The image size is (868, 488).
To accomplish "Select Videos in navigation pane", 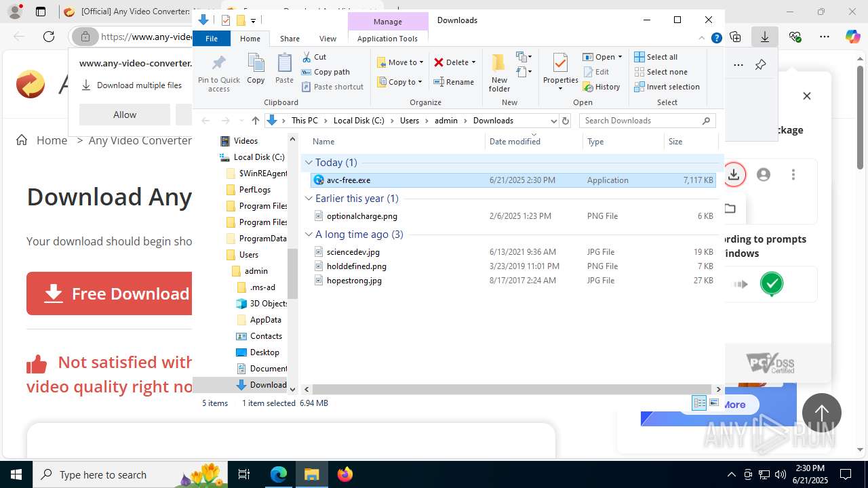I will 245,141.
